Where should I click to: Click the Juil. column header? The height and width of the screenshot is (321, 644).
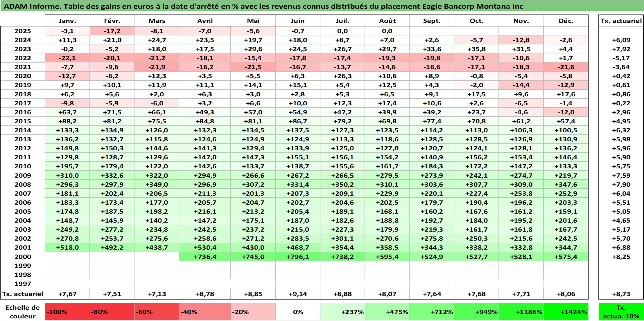pos(342,21)
